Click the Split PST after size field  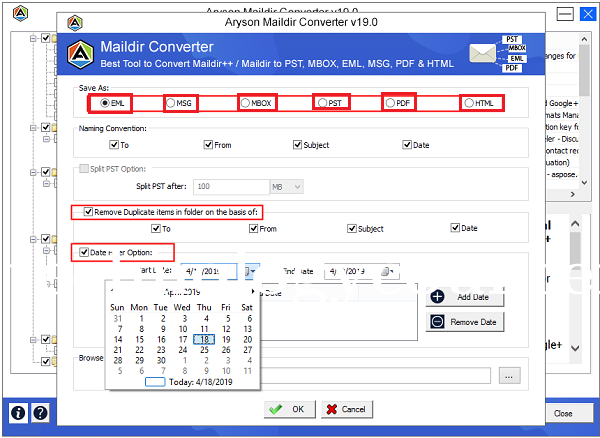coord(231,187)
